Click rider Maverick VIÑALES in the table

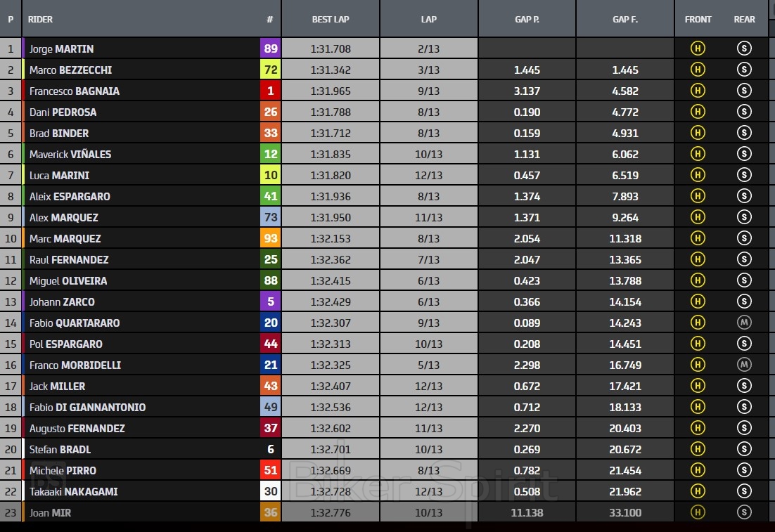tap(70, 154)
